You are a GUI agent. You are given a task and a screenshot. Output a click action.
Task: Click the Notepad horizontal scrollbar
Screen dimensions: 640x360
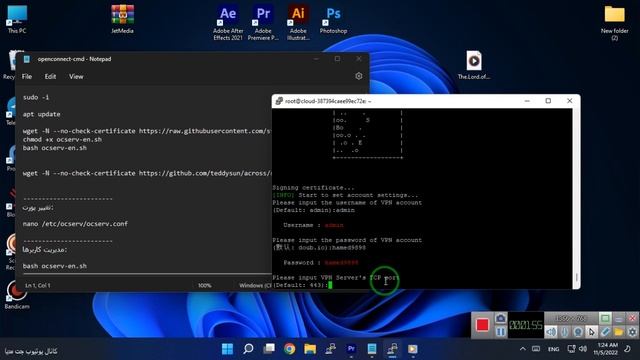point(147,274)
